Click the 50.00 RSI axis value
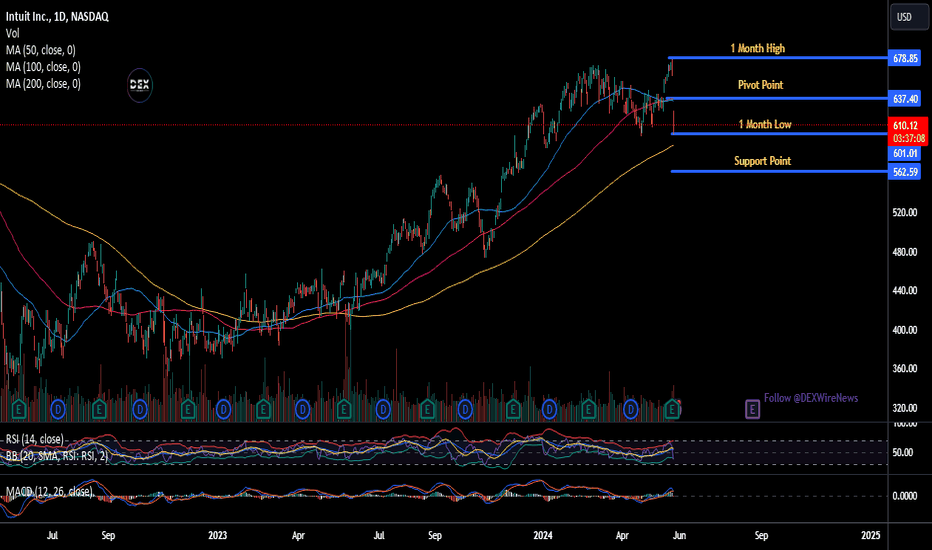932x550 pixels. click(902, 452)
